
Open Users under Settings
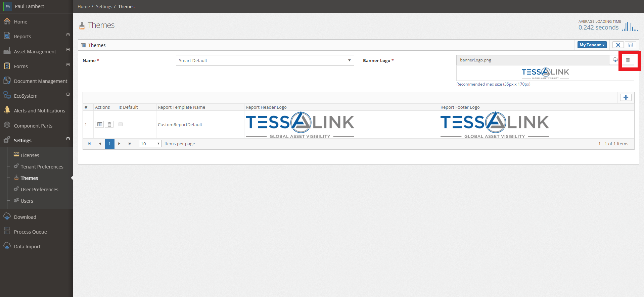pyautogui.click(x=27, y=201)
